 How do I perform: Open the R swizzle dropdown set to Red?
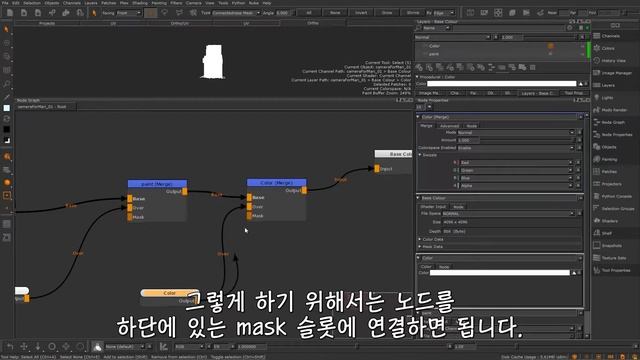click(516, 162)
